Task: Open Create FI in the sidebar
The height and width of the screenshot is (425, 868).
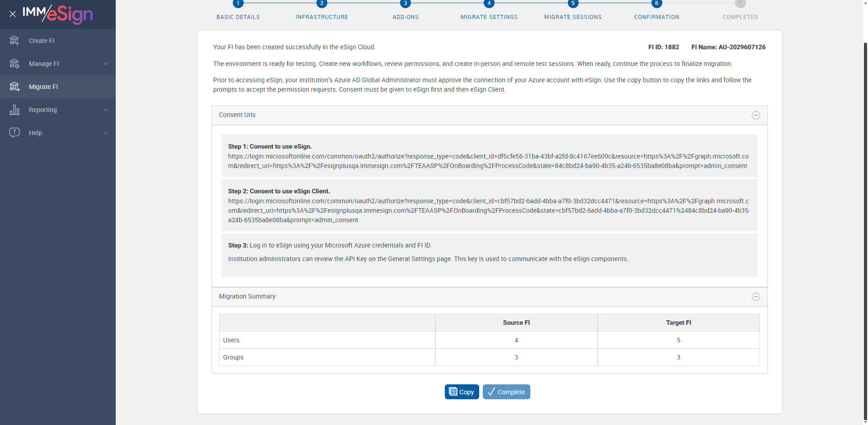Action: pyautogui.click(x=58, y=41)
